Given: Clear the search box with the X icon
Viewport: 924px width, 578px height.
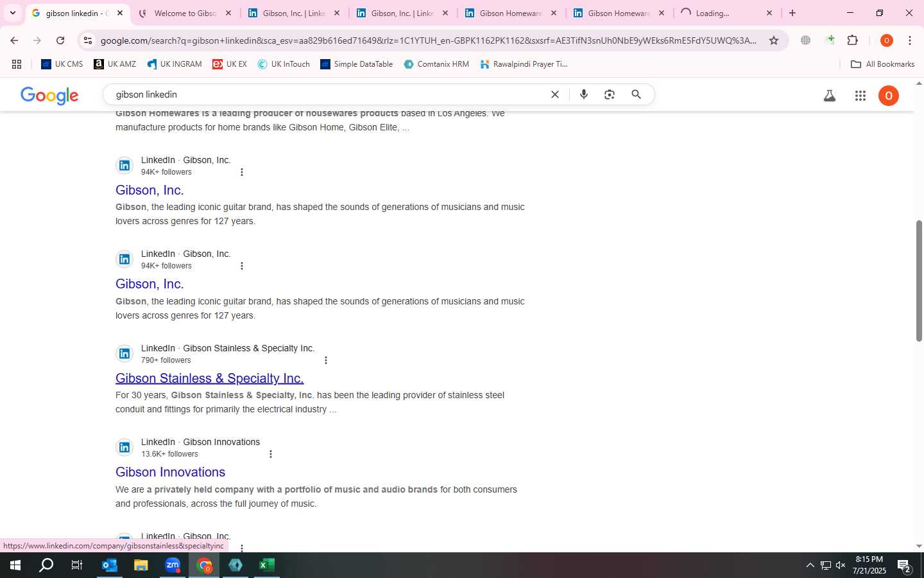Looking at the screenshot, I should tap(555, 94).
